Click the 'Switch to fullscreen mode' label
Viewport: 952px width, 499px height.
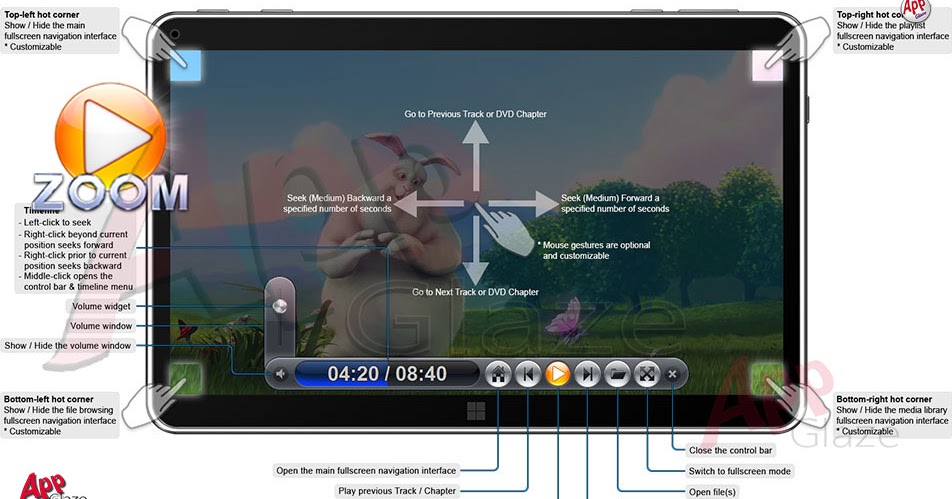click(x=740, y=471)
